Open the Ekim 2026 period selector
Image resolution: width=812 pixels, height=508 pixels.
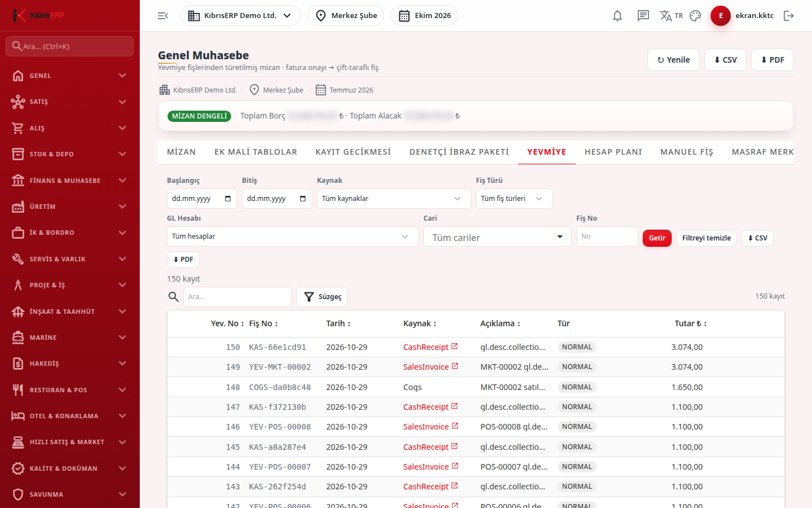[x=424, y=16]
